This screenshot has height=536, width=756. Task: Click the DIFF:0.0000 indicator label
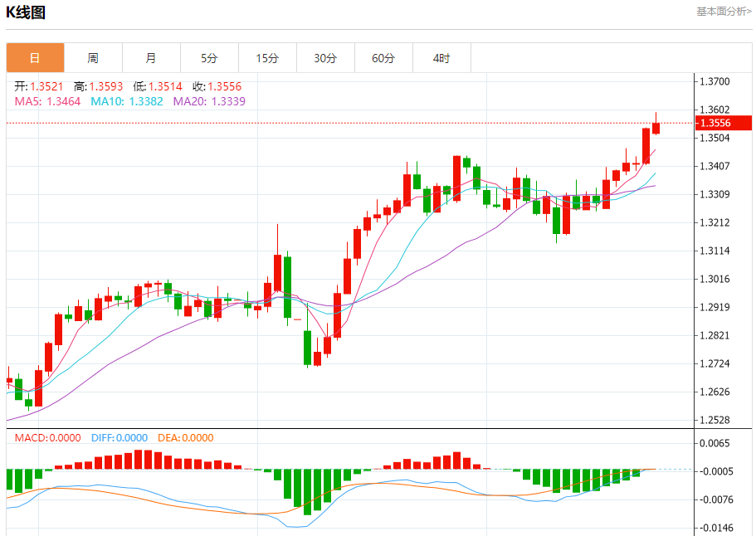pyautogui.click(x=119, y=437)
